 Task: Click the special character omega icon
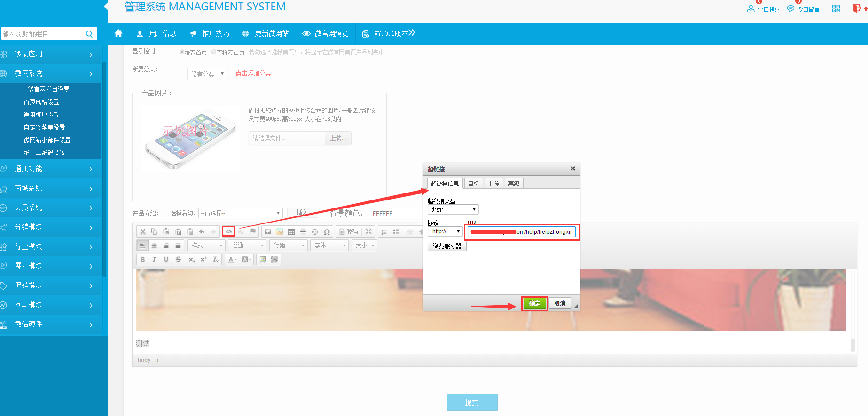click(327, 231)
